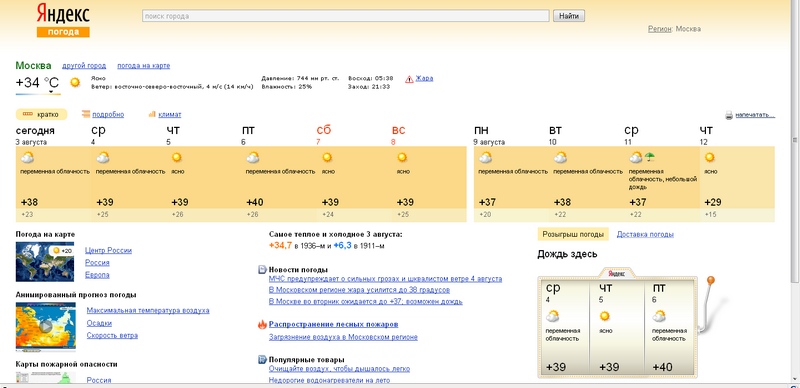Click the slot machine lever knob

tap(710, 280)
